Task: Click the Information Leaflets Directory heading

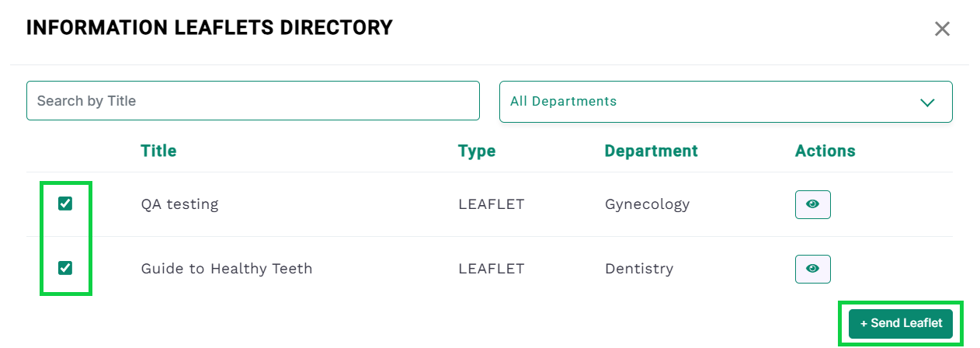Action: click(210, 29)
